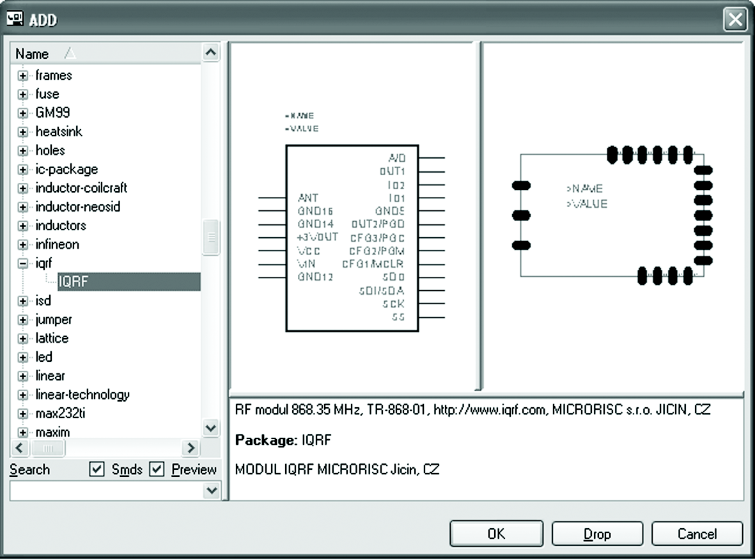Collapse the iqrf library
This screenshot has height=560, width=755.
click(22, 263)
